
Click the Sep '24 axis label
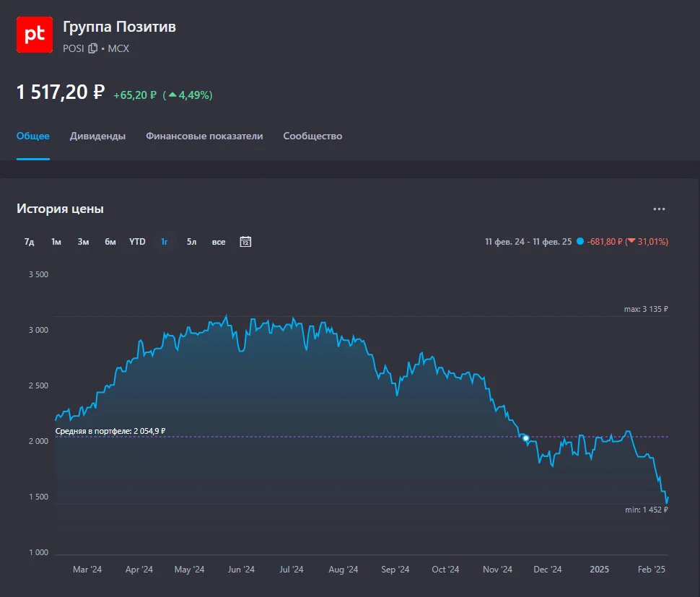pyautogui.click(x=395, y=570)
